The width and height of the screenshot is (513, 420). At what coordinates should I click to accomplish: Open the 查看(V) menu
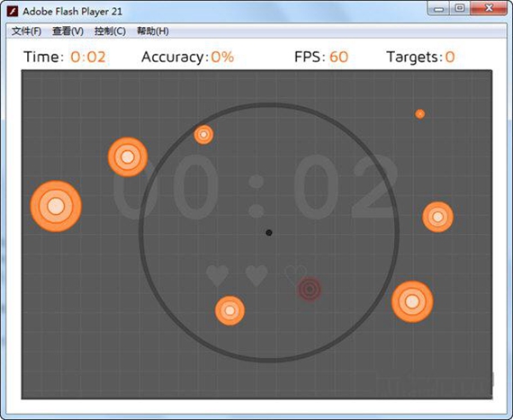(x=68, y=31)
